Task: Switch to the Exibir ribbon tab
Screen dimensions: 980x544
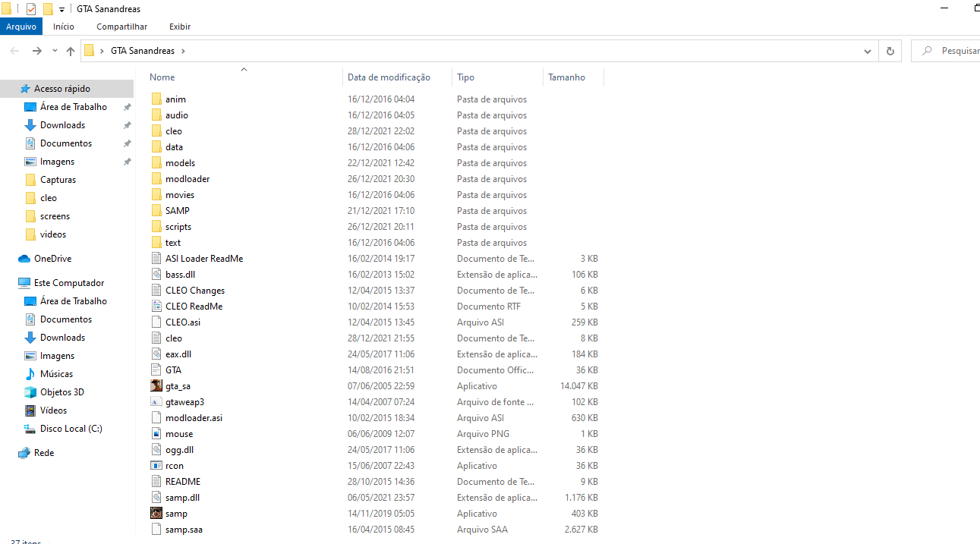Action: pos(180,27)
